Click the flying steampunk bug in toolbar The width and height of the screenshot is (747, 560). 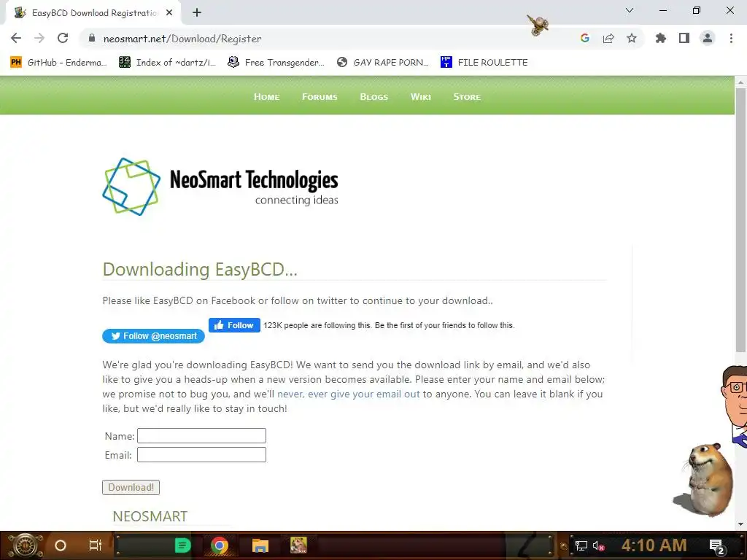pos(538,25)
